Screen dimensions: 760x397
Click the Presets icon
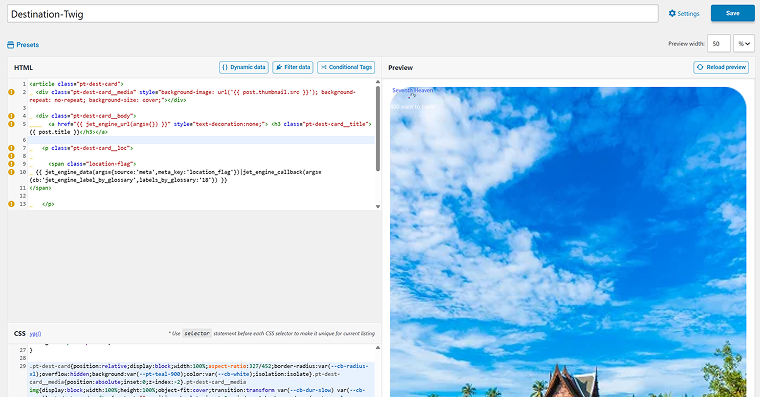[11, 45]
